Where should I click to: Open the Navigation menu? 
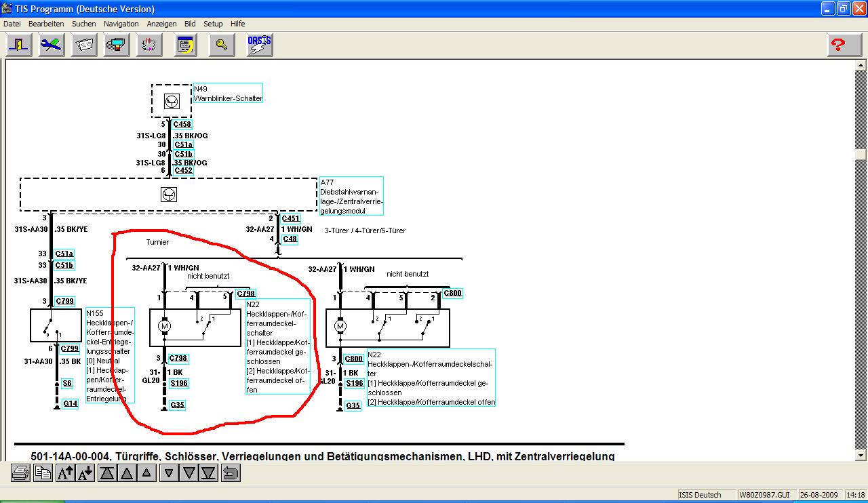[x=121, y=24]
